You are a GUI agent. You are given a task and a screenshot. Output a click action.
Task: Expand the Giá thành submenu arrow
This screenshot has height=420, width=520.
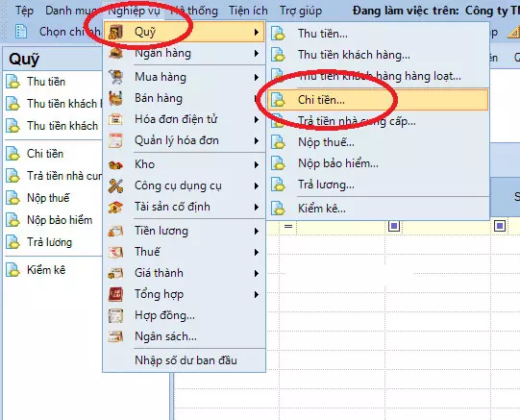[257, 274]
